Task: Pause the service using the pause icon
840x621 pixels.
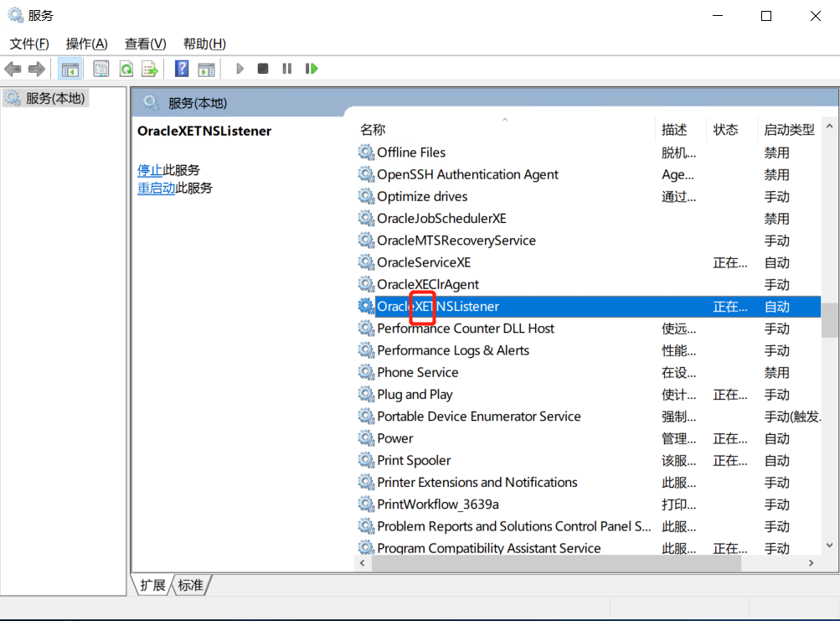Action: pos(286,68)
